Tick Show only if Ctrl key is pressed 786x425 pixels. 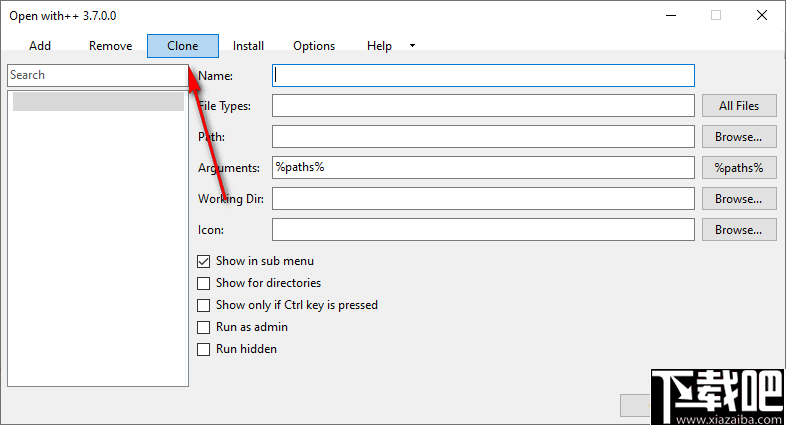point(204,305)
